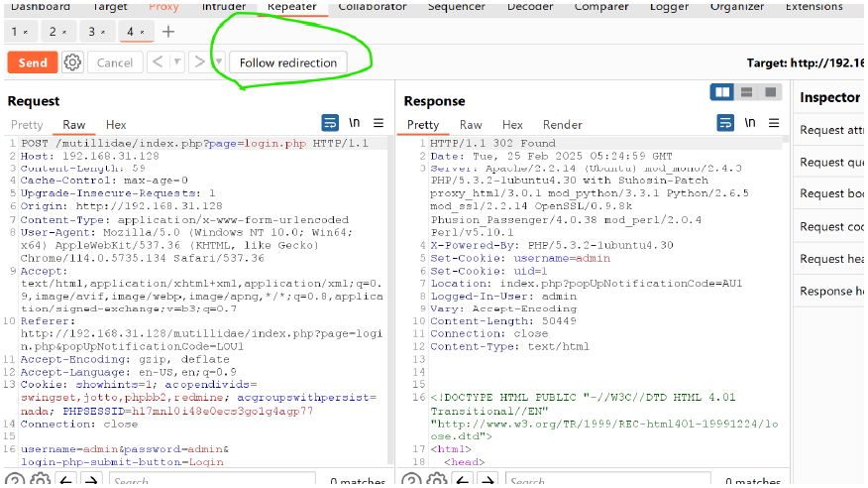
Task: Click Request search help icon
Action: pos(15,480)
